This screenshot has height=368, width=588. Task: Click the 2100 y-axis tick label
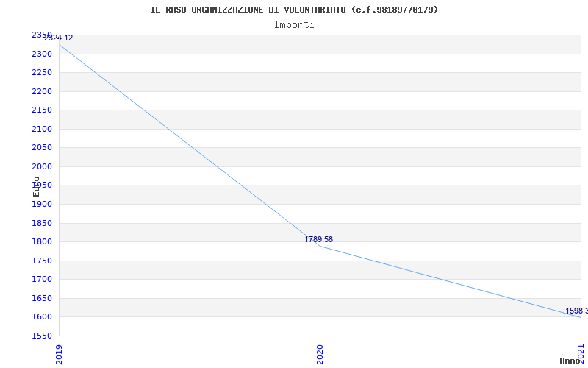(42, 130)
